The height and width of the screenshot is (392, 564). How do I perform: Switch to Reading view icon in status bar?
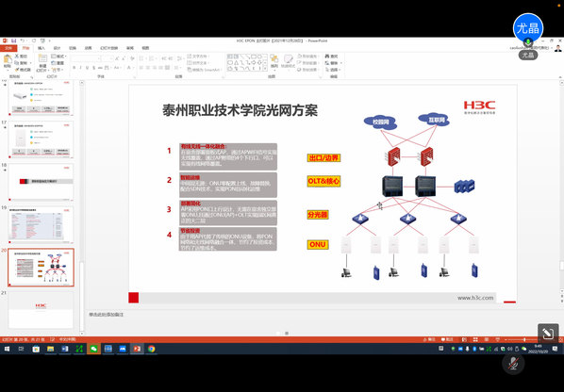coord(487,339)
